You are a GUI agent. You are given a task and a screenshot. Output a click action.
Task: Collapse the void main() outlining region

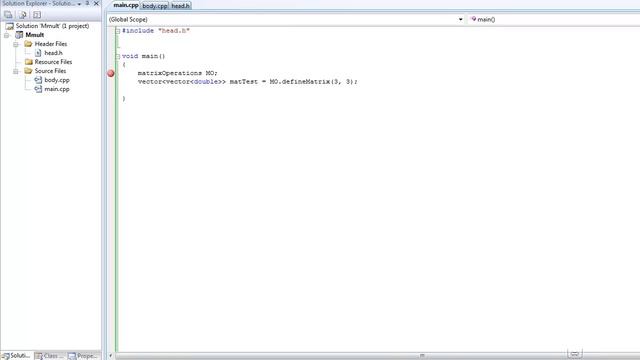(118, 56)
